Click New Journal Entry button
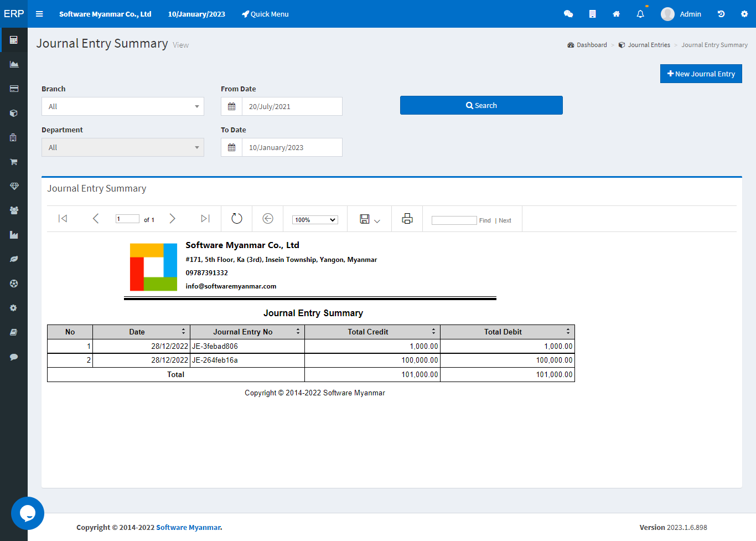The height and width of the screenshot is (541, 756). (701, 74)
